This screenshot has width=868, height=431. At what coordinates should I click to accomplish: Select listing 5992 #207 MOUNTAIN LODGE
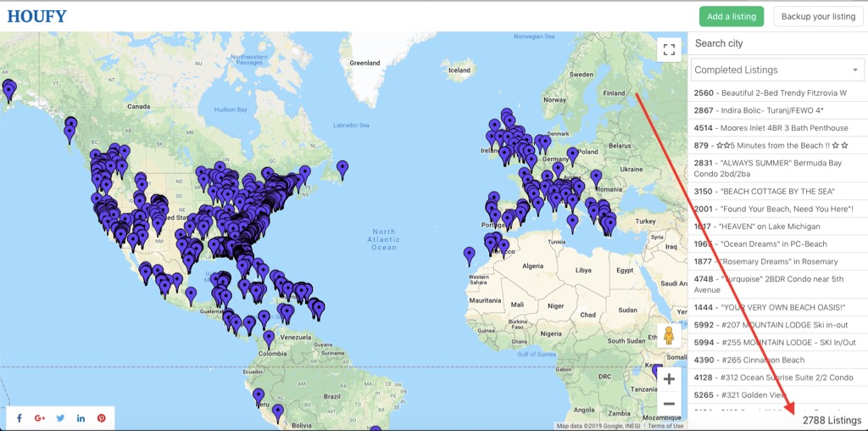click(x=778, y=325)
